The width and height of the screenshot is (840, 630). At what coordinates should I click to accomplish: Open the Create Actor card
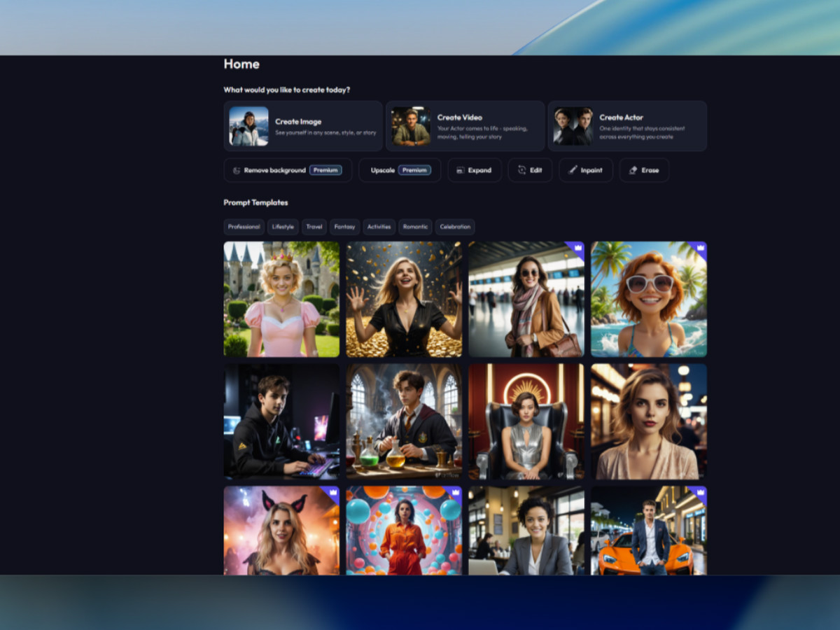click(x=627, y=126)
